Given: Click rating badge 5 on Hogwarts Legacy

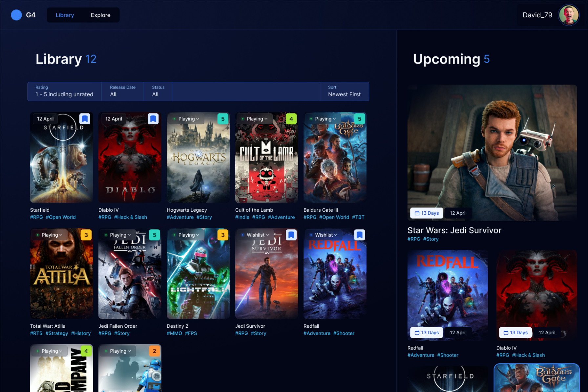Looking at the screenshot, I should (x=223, y=119).
